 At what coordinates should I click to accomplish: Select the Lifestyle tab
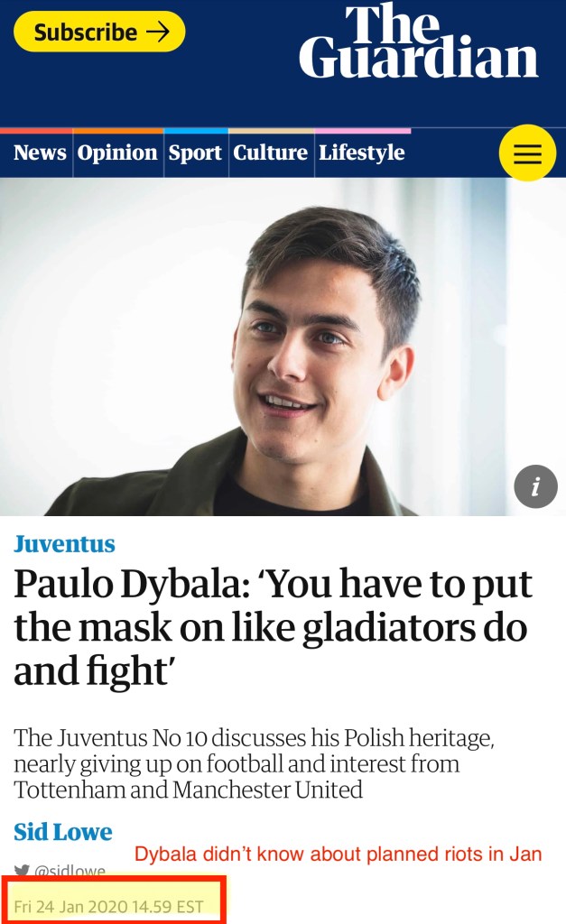pos(362,152)
